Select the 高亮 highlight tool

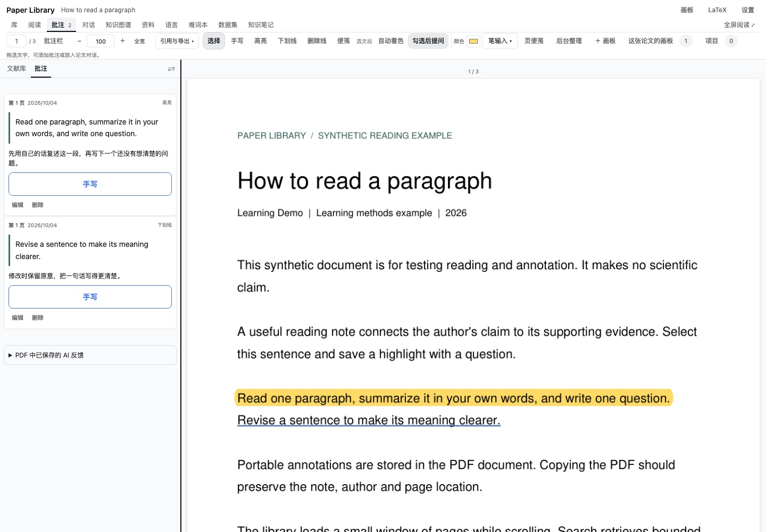point(261,41)
